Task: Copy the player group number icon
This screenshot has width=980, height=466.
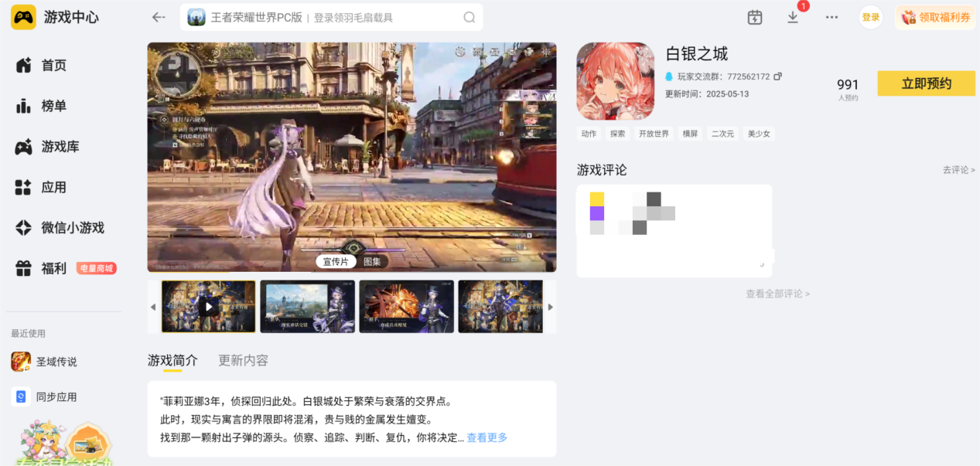Action: click(778, 77)
